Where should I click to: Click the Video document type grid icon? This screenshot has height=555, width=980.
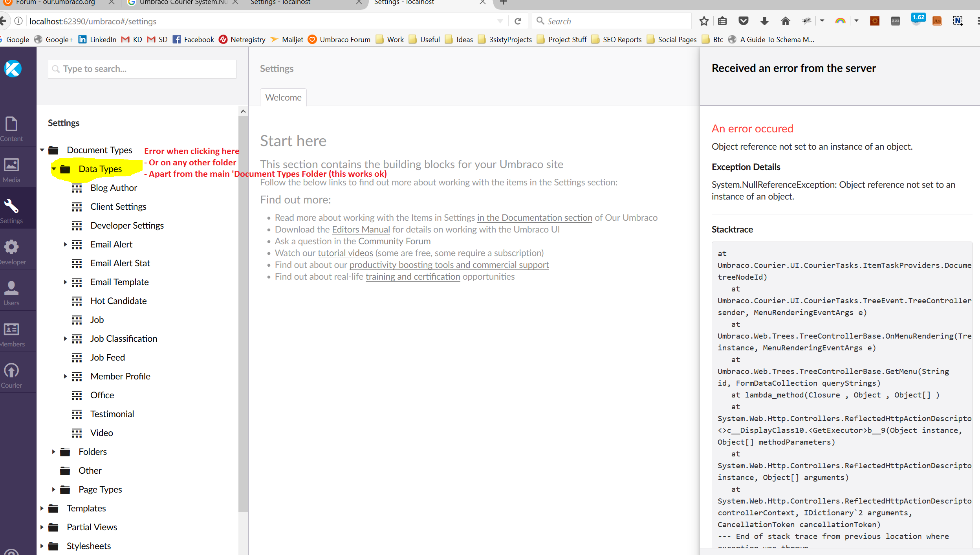[x=77, y=433]
